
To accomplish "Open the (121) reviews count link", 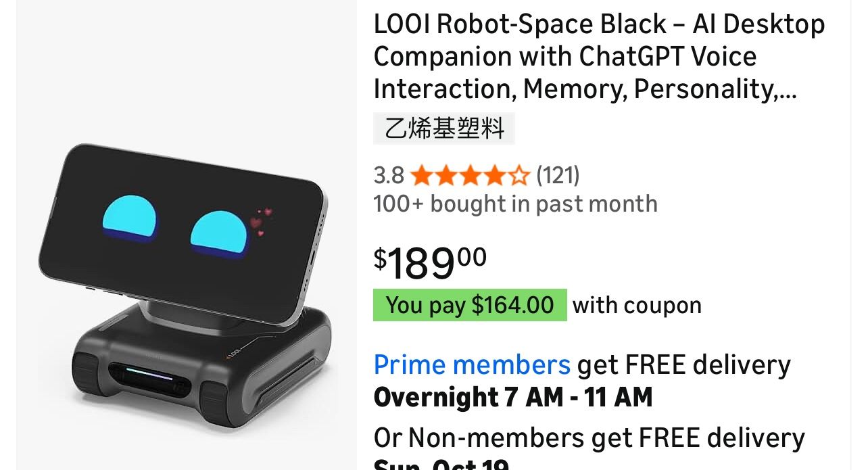I will coord(558,176).
